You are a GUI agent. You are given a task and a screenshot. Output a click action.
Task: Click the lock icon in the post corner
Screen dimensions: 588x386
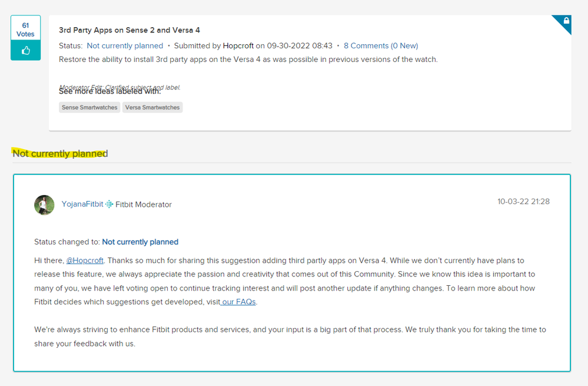point(566,21)
